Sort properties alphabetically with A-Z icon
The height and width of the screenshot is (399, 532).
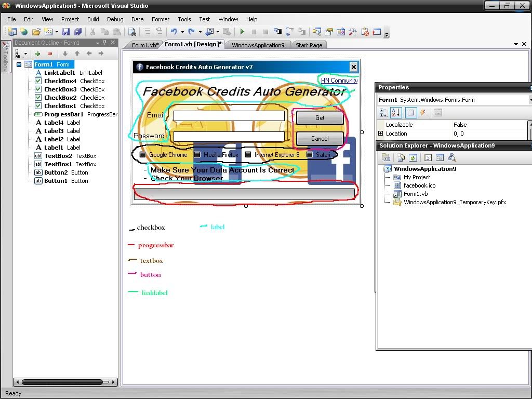[396, 112]
